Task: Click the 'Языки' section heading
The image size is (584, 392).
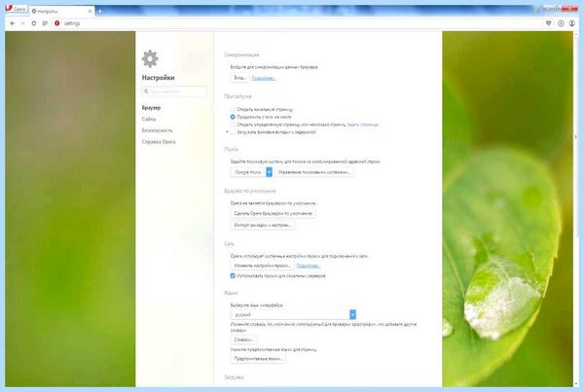Action: point(231,293)
